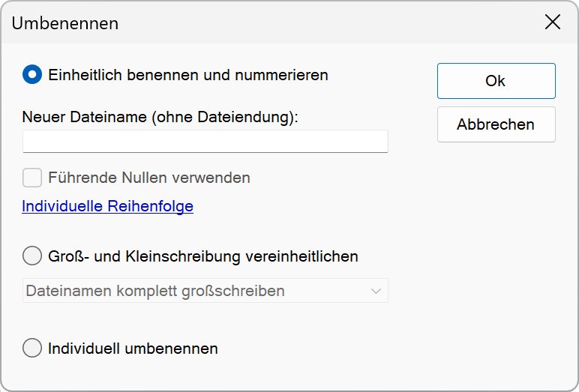
Task: Pick the 'Individuell umbenennen' radio button
Action: coord(32,349)
